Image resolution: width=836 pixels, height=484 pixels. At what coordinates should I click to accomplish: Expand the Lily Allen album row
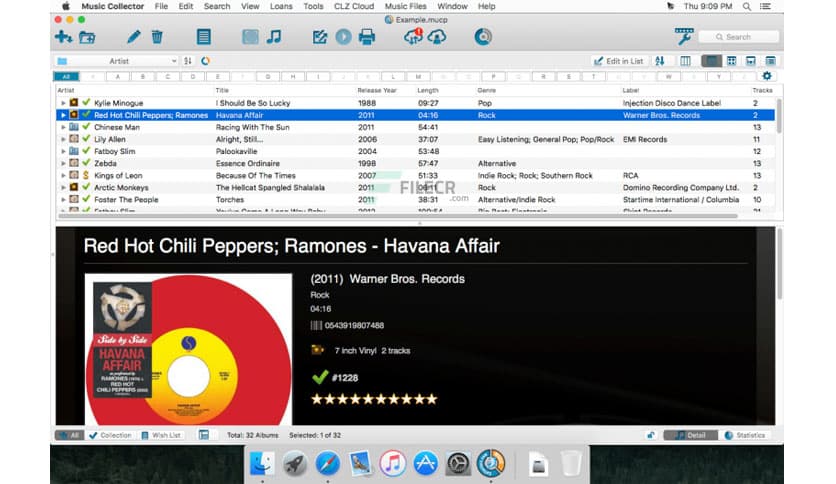(x=63, y=139)
